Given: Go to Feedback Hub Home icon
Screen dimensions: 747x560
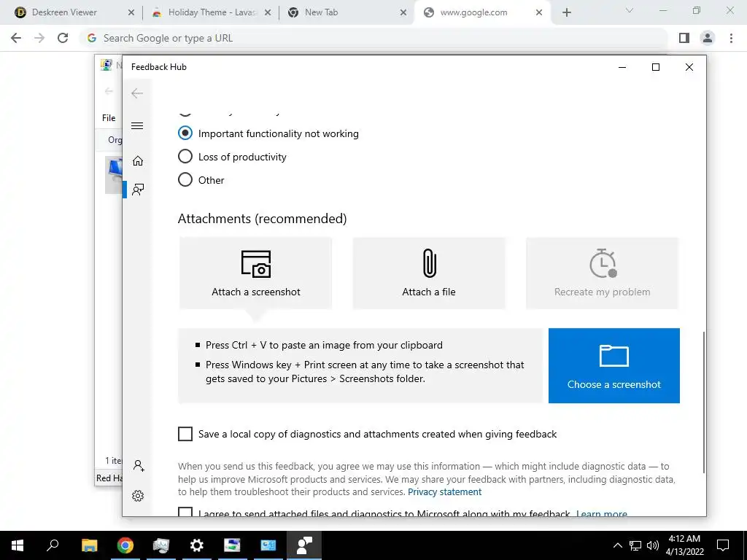Looking at the screenshot, I should pos(138,161).
